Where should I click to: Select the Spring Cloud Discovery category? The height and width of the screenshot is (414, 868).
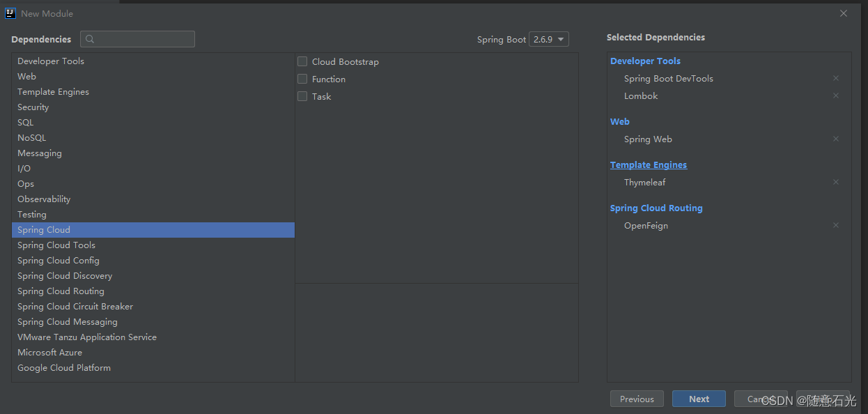(x=153, y=276)
